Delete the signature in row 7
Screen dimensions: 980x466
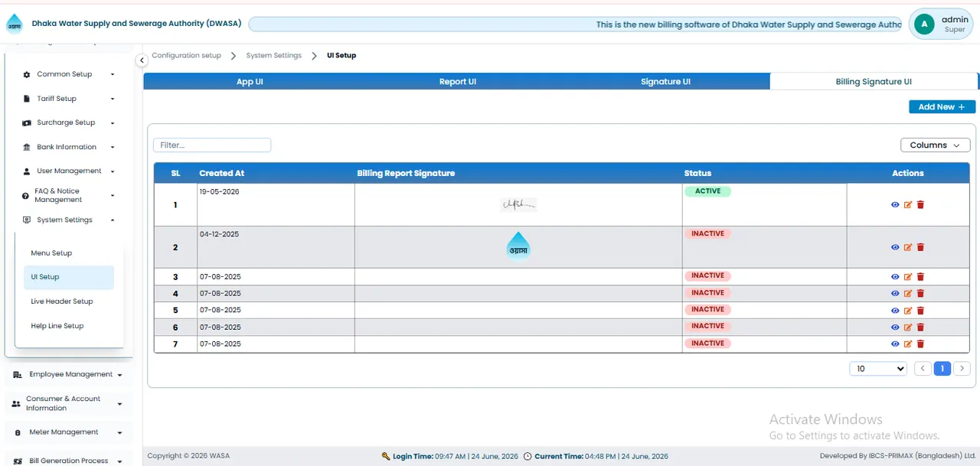pos(920,344)
